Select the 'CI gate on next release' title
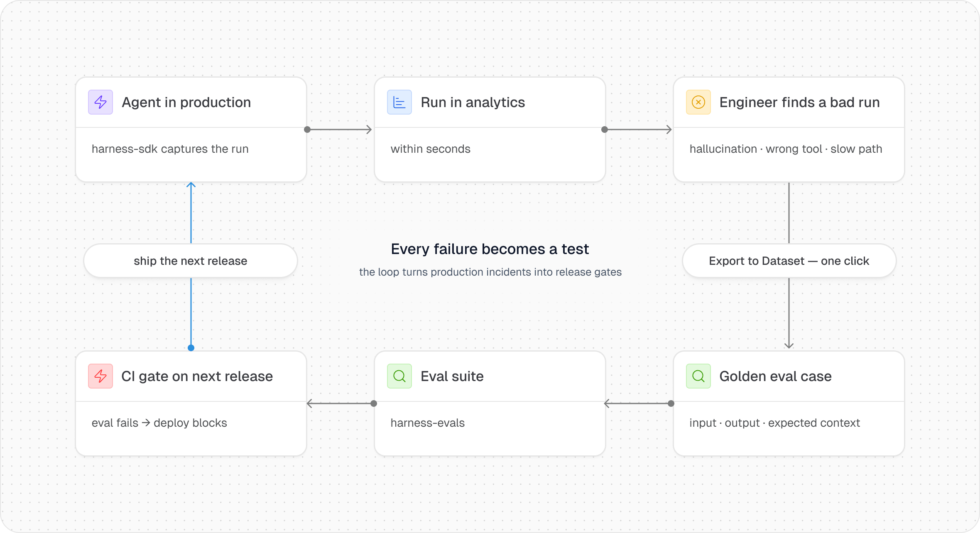Screen dimensions: 980x533 point(197,377)
